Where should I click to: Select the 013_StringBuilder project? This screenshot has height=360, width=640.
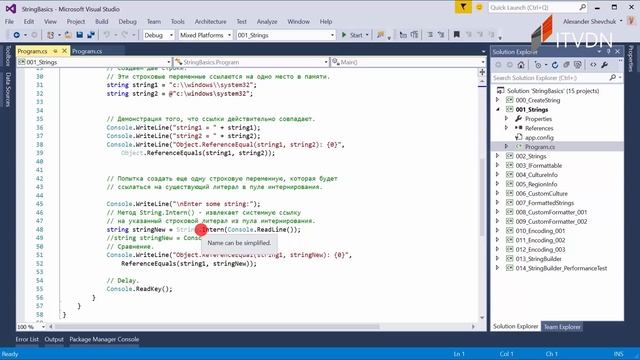coord(538,259)
